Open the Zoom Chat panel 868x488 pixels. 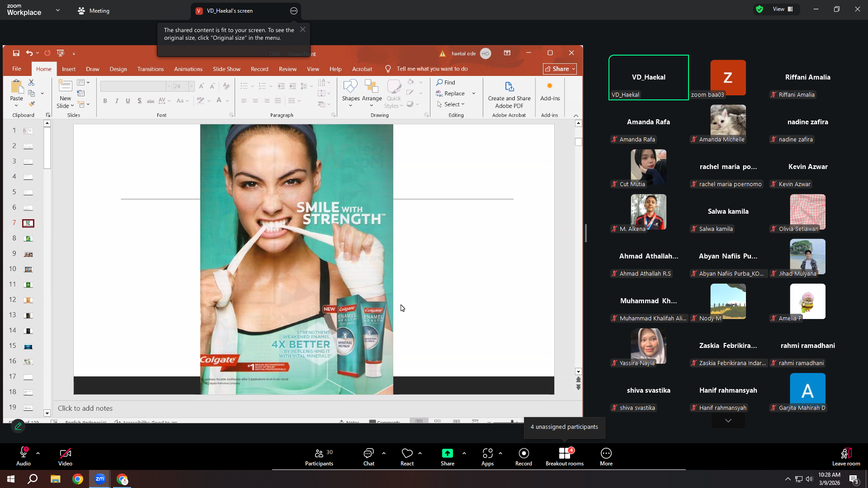click(368, 457)
